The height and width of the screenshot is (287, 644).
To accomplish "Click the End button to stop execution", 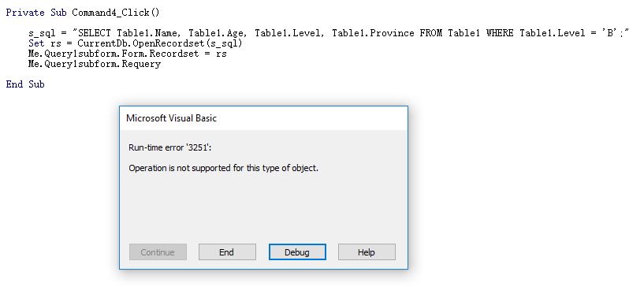I will (227, 252).
